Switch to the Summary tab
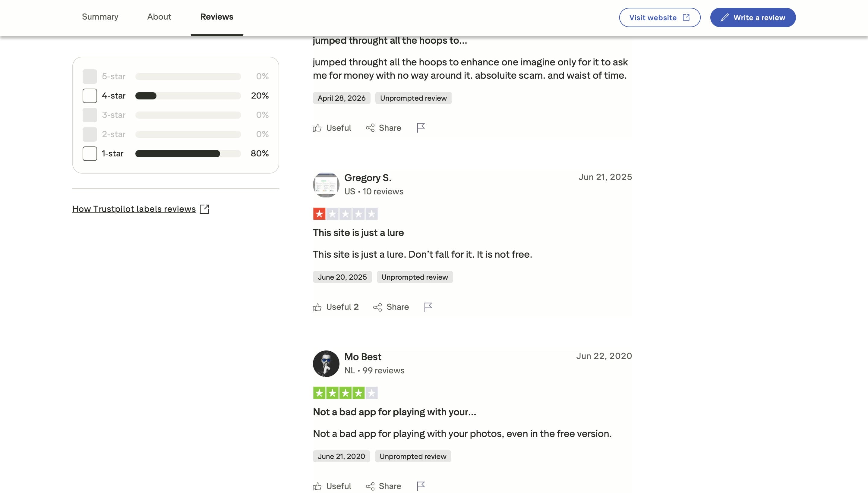Screen dimensions: 868x493 tap(100, 17)
